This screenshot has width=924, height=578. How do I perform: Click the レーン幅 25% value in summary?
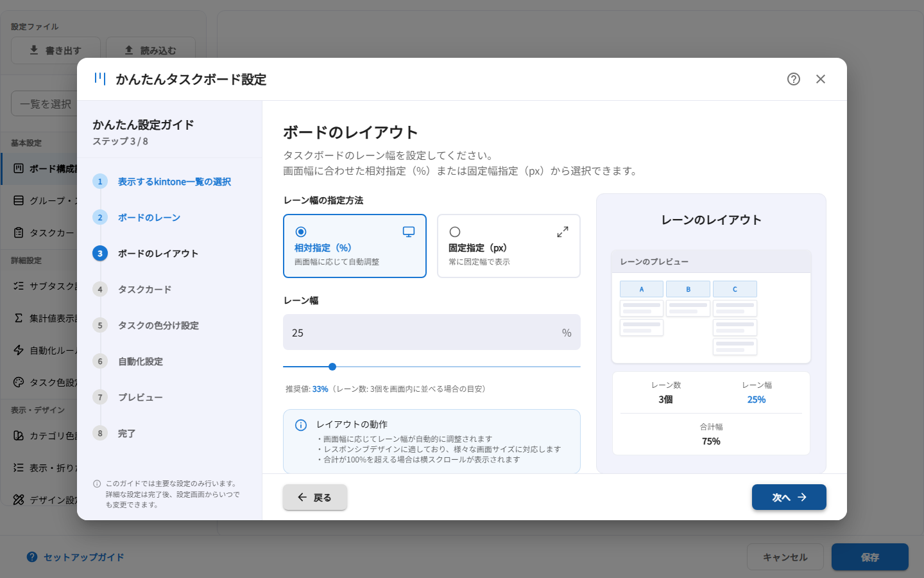(757, 399)
